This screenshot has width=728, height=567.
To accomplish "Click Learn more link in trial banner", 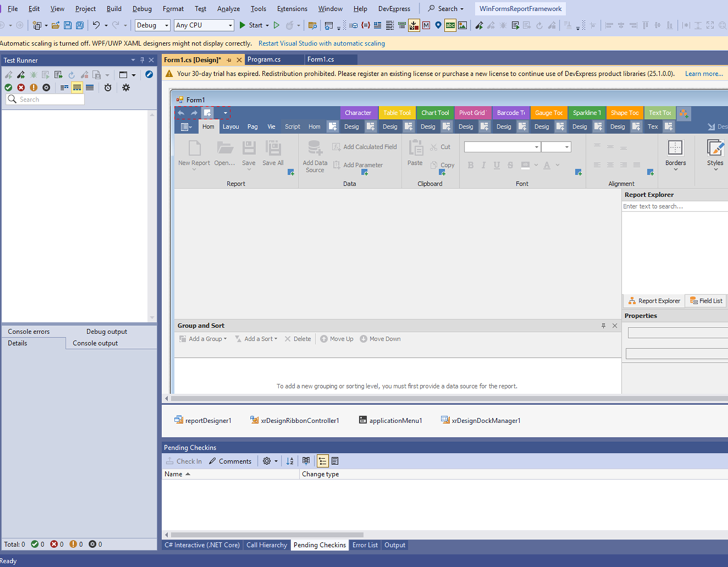I will 704,73.
